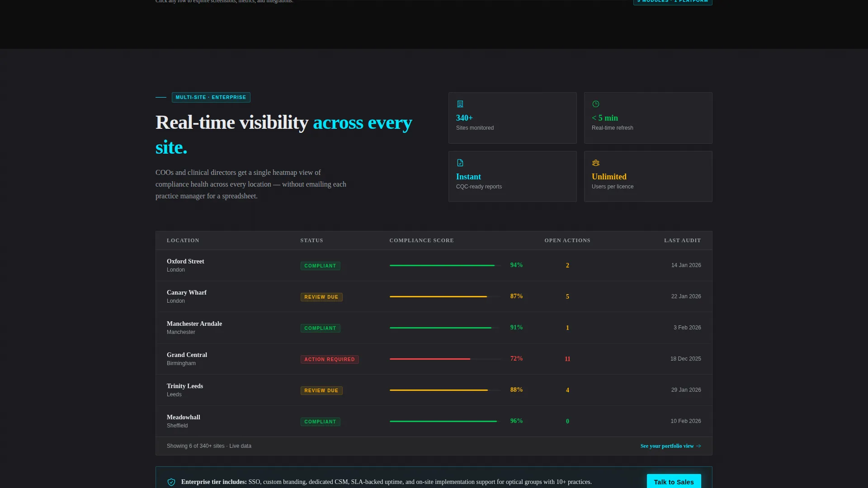Click the 22 Jan 2026 audit date
This screenshot has width=868, height=488.
click(x=686, y=296)
